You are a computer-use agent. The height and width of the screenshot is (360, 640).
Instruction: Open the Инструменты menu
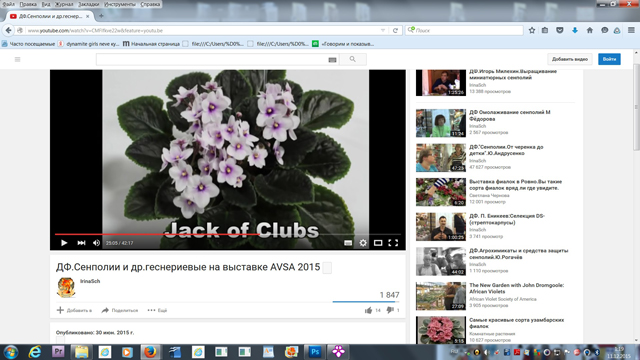[x=120, y=4]
